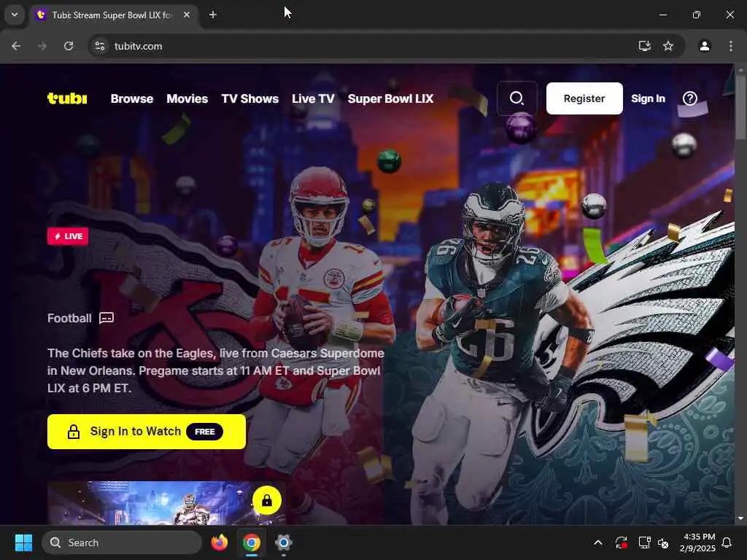Close the Tubi browser tab
Image resolution: width=747 pixels, height=560 pixels.
coord(187,15)
